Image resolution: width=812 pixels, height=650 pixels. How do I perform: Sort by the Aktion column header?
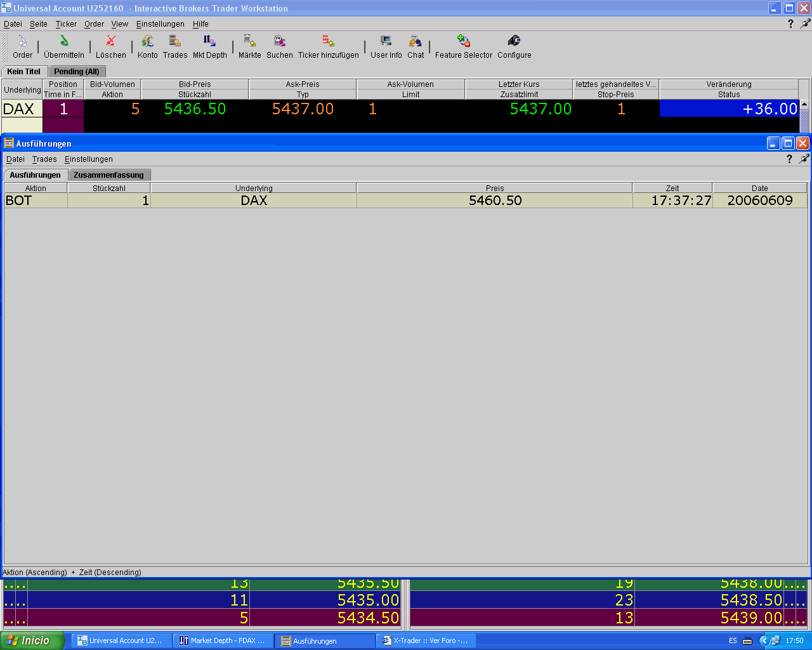(x=36, y=188)
